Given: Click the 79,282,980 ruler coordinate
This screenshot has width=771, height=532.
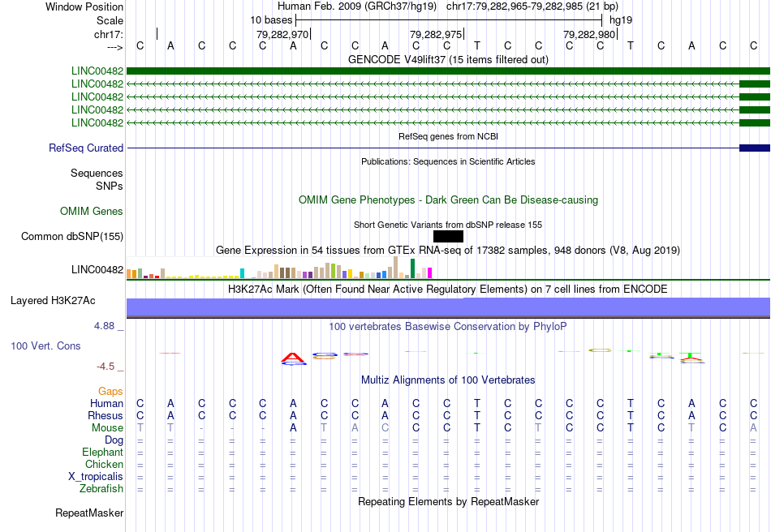Looking at the screenshot, I should point(589,34).
